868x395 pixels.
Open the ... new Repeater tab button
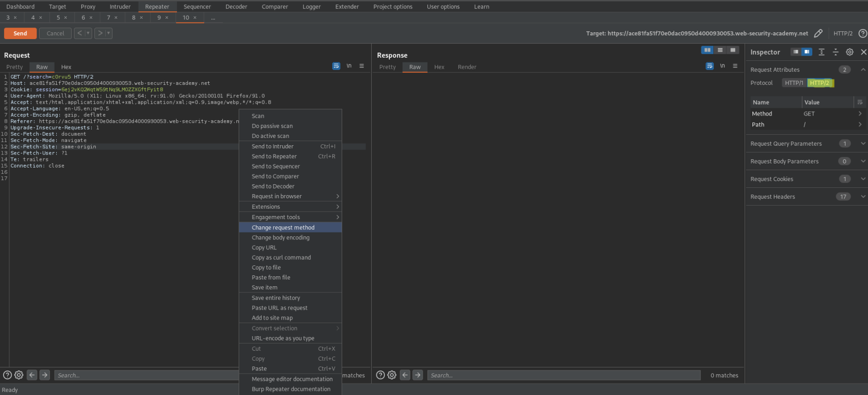[213, 18]
